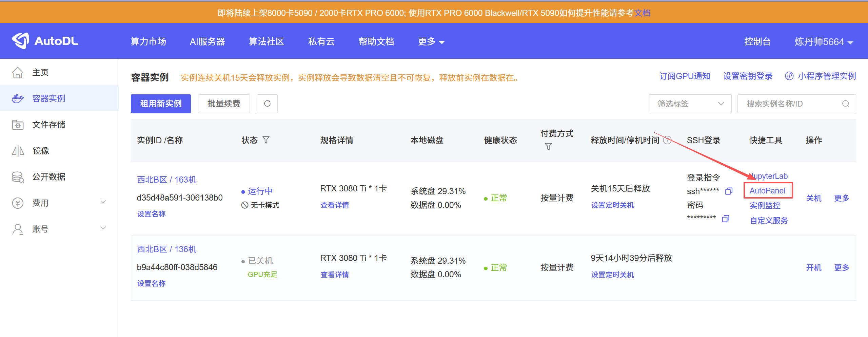Refresh the instance list
Screen dimensions: 868x337
[x=267, y=104]
